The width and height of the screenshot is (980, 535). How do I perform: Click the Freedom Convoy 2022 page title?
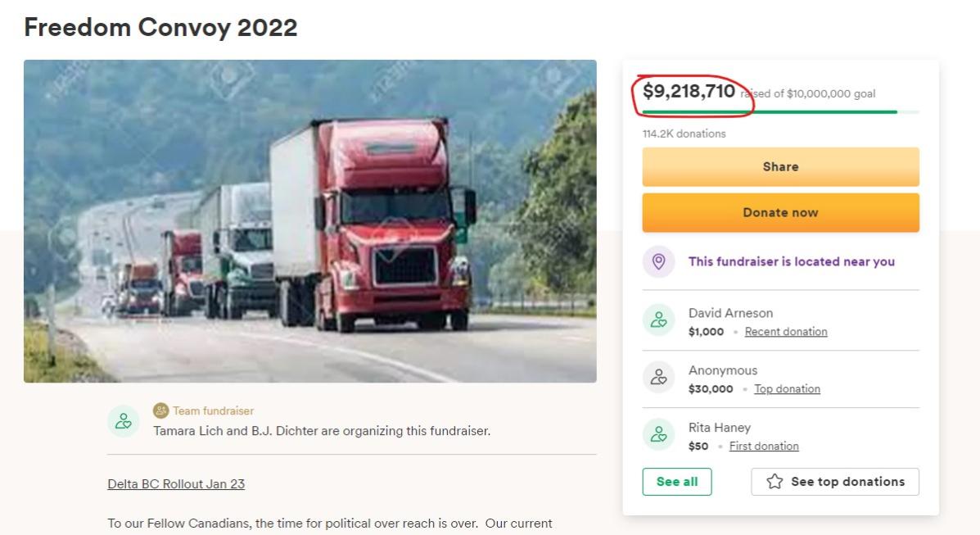(160, 28)
